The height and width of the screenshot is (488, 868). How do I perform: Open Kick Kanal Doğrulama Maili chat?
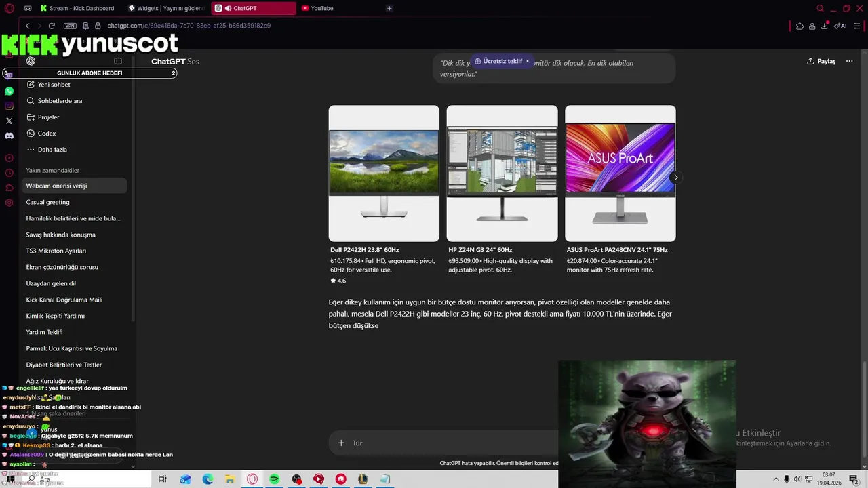[x=75, y=300]
